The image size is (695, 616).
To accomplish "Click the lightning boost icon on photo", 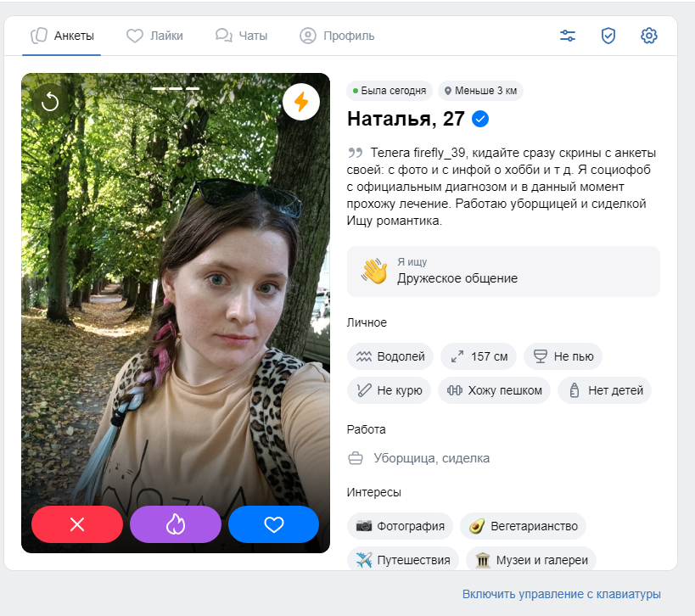I will tap(301, 102).
